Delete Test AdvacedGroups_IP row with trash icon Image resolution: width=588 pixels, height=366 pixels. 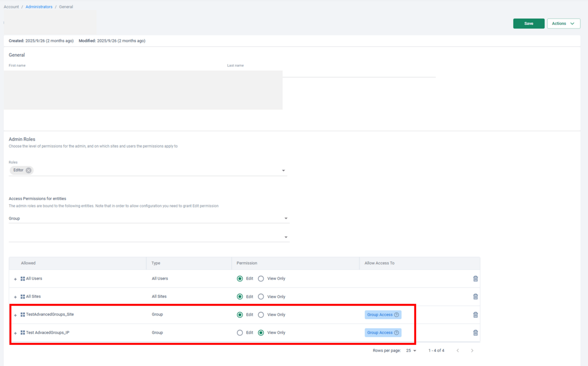pos(475,333)
